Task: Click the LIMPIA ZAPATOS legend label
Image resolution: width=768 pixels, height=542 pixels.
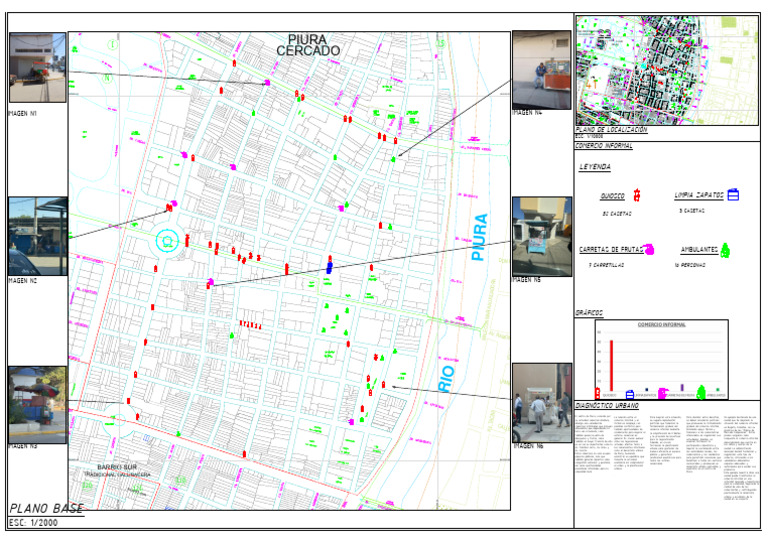Action: click(x=699, y=195)
